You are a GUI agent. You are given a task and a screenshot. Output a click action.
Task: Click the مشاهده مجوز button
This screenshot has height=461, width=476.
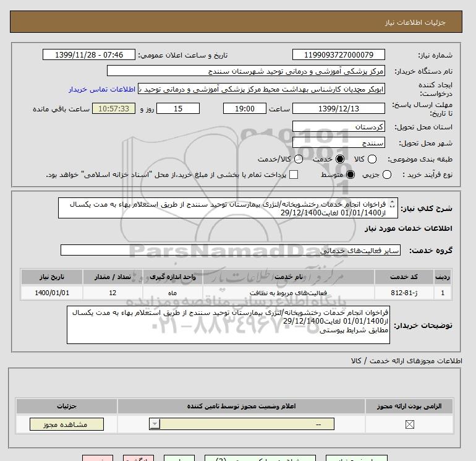click(x=67, y=424)
